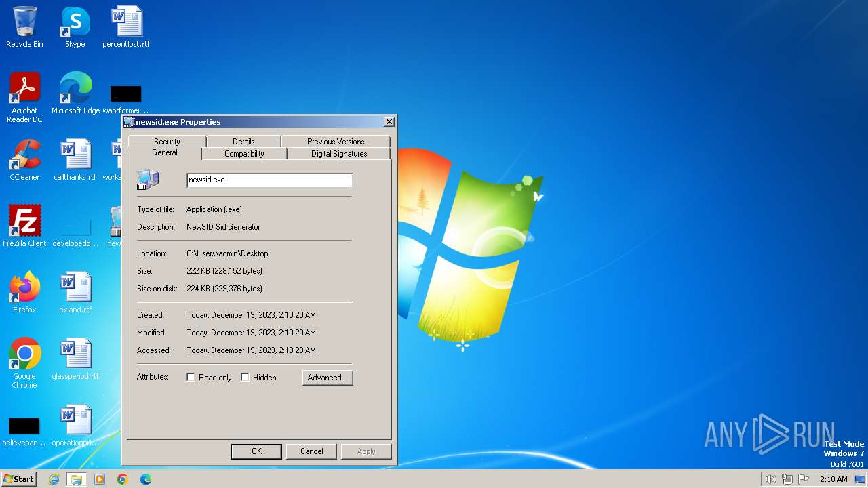Image resolution: width=868 pixels, height=488 pixels.
Task: Click the Modified date value
Action: click(x=251, y=333)
